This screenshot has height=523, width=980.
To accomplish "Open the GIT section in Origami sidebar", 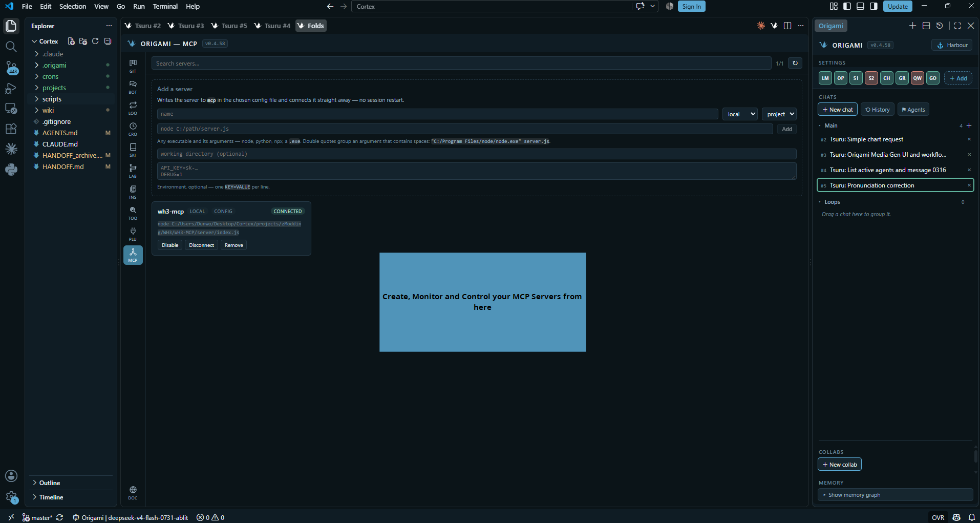I will point(133,66).
